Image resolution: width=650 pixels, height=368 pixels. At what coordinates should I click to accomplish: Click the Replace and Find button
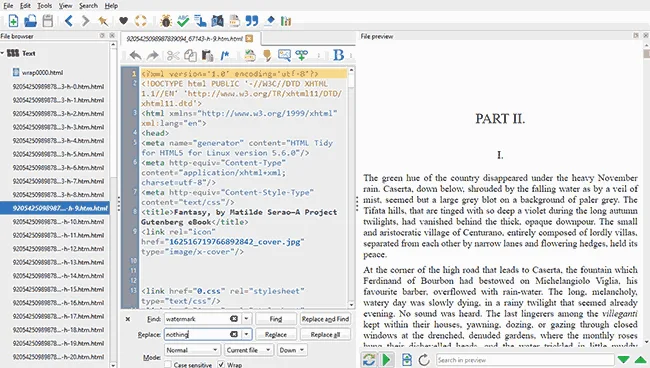325,319
